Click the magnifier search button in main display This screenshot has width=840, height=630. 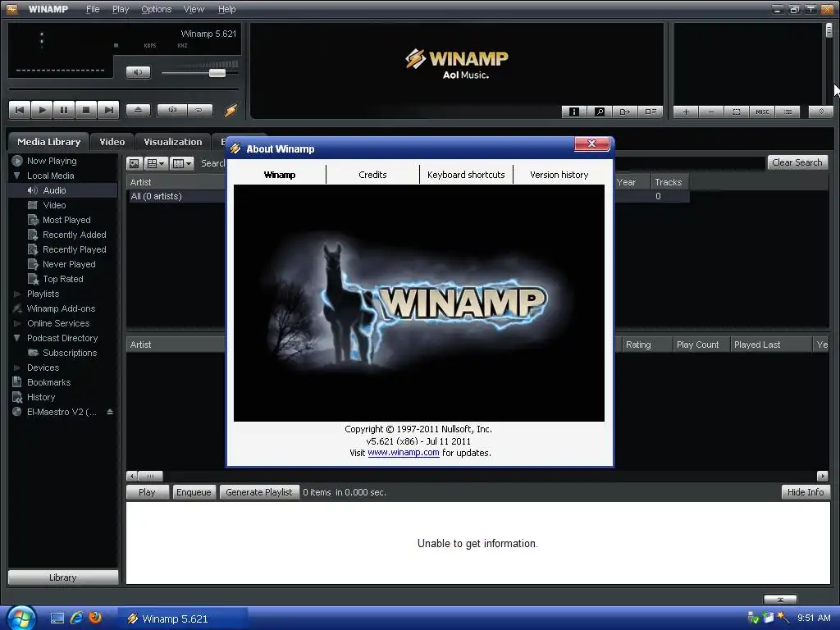600,112
